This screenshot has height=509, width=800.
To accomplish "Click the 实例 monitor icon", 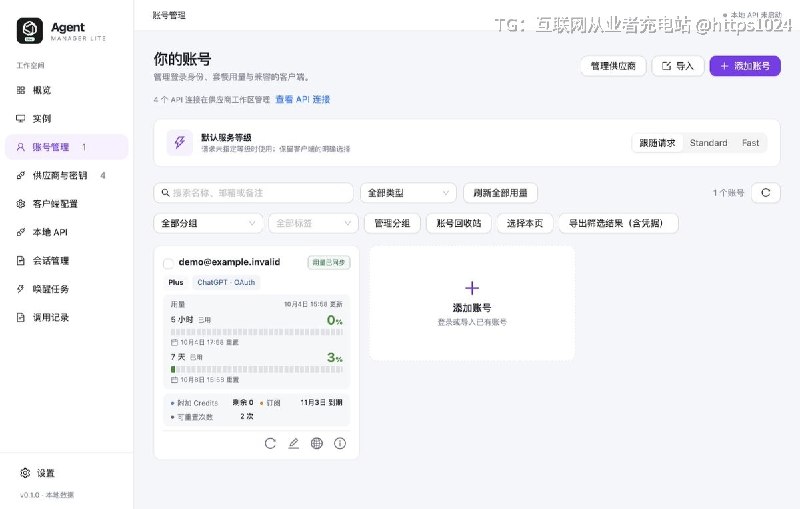I will pos(21,119).
